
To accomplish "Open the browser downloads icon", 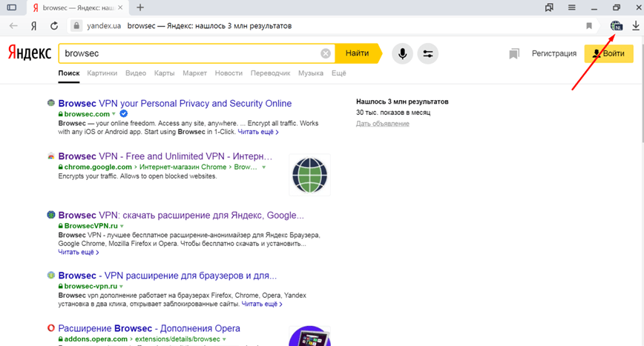I will pyautogui.click(x=636, y=26).
